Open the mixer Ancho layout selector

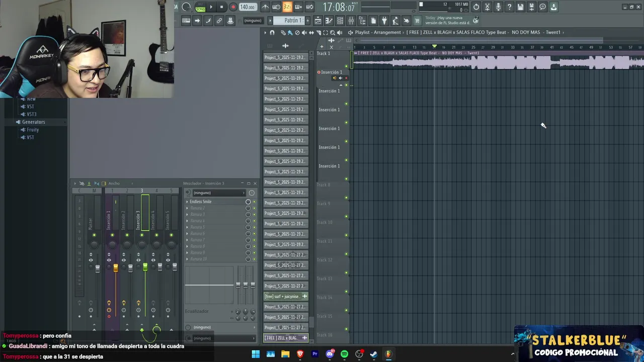pos(114,184)
